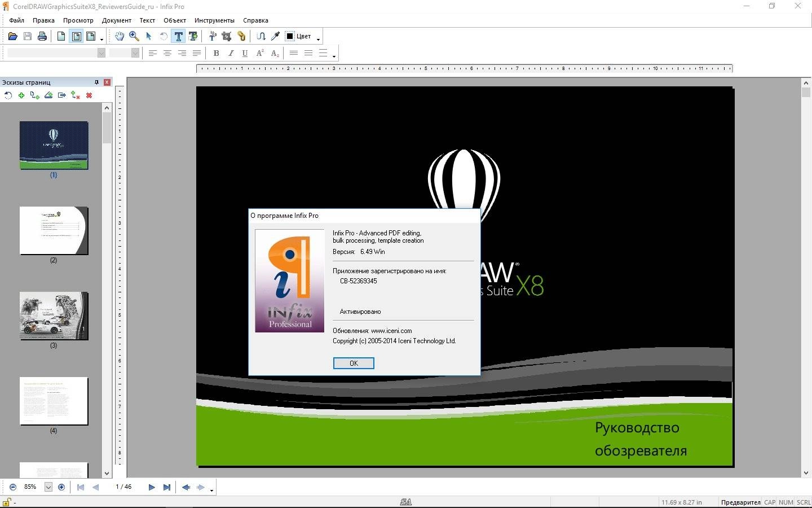Open the Цвет dropdown arrow
The height and width of the screenshot is (508, 812).
coord(319,39)
